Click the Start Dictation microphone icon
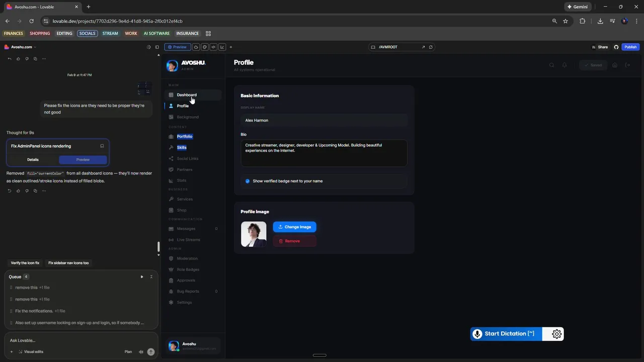644x362 pixels. pyautogui.click(x=477, y=334)
